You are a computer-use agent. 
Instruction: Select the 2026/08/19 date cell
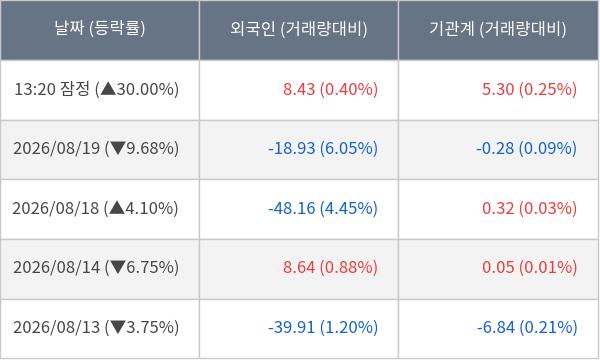[100, 150]
